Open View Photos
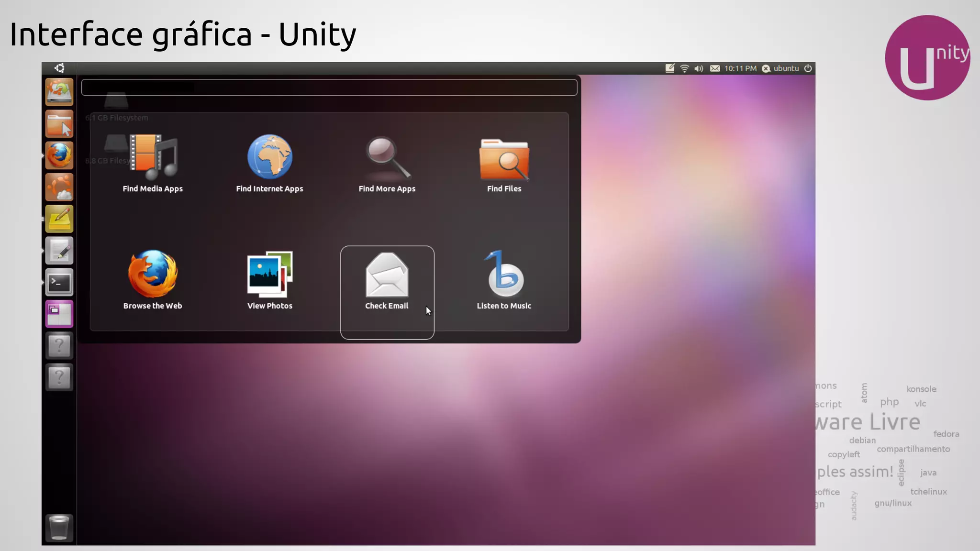This screenshot has width=980, height=551. point(269,280)
